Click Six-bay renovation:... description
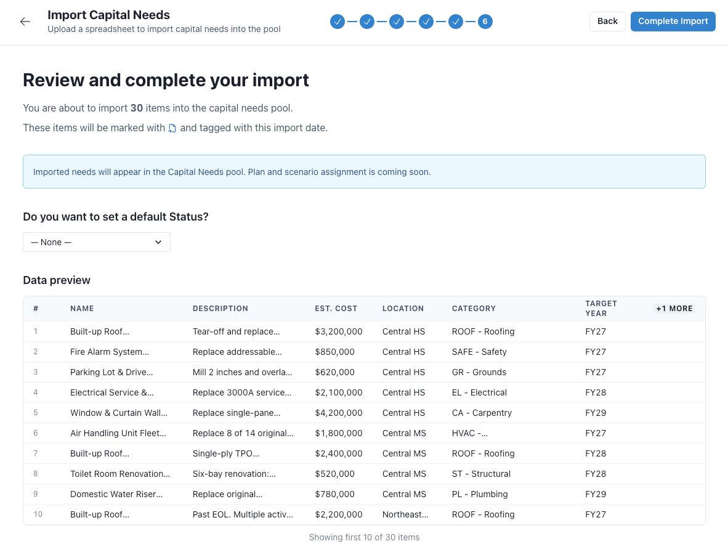Image resolution: width=728 pixels, height=560 pixels. [x=234, y=474]
